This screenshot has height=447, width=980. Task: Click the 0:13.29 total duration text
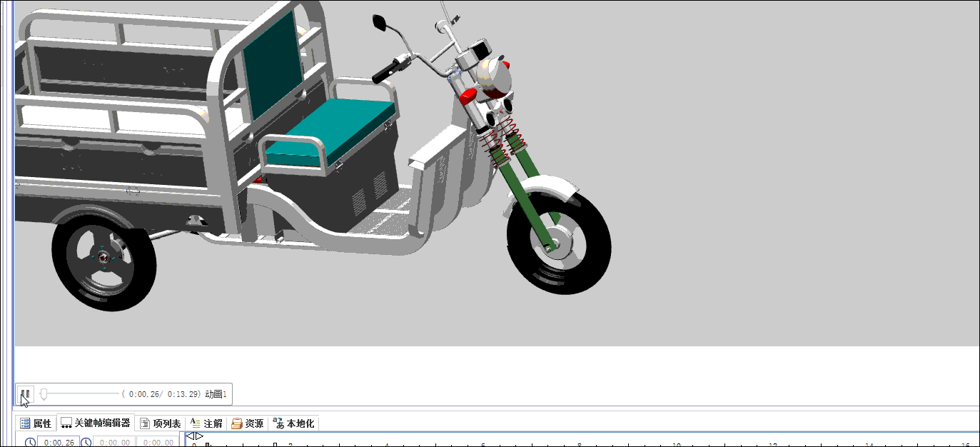click(x=184, y=393)
